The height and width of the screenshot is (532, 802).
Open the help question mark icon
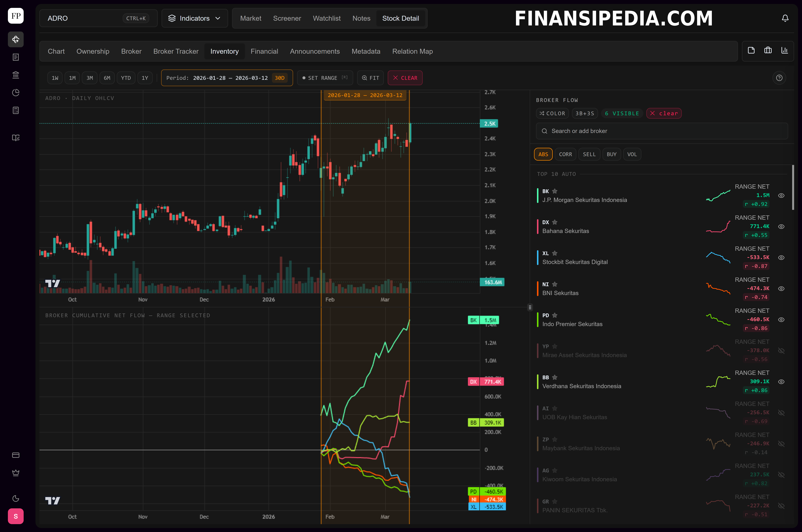[x=779, y=78]
